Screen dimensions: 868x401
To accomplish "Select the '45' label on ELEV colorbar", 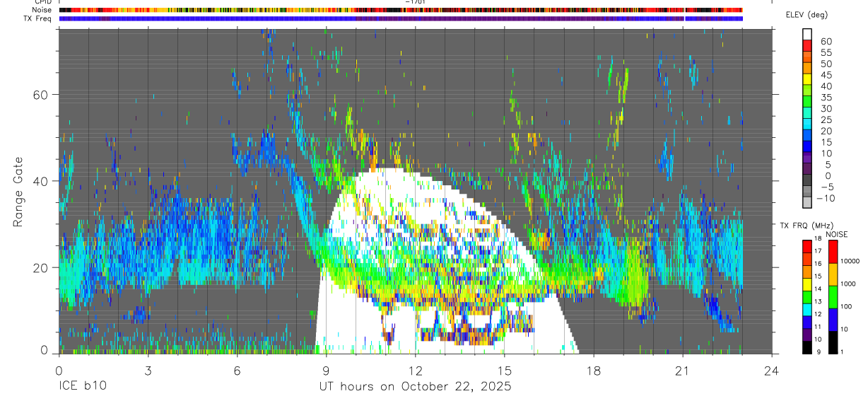I will [826, 75].
